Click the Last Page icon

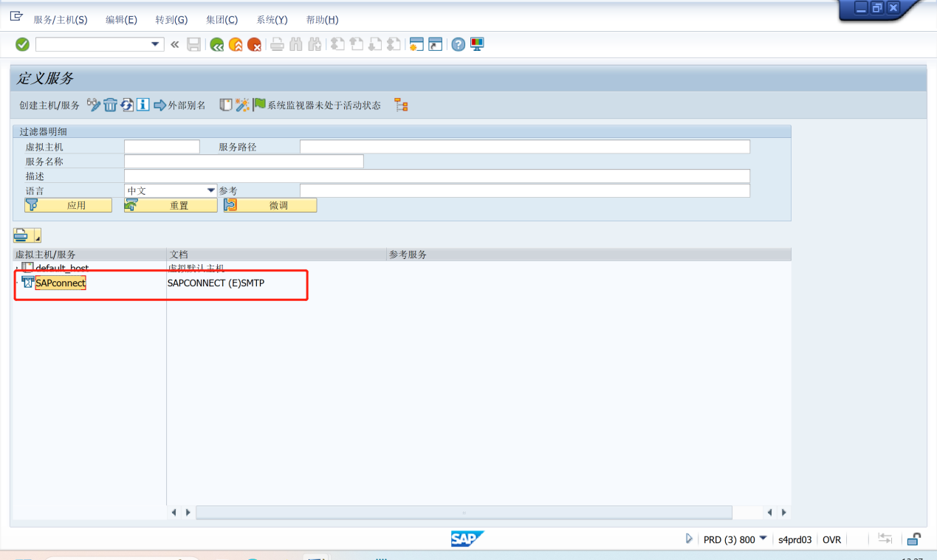tap(394, 44)
